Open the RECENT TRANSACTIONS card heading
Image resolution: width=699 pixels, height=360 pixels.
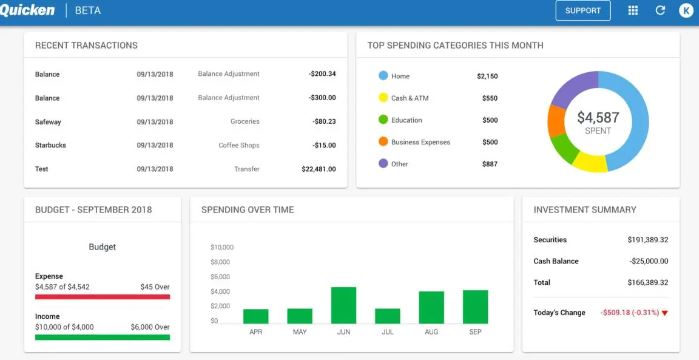pos(86,45)
